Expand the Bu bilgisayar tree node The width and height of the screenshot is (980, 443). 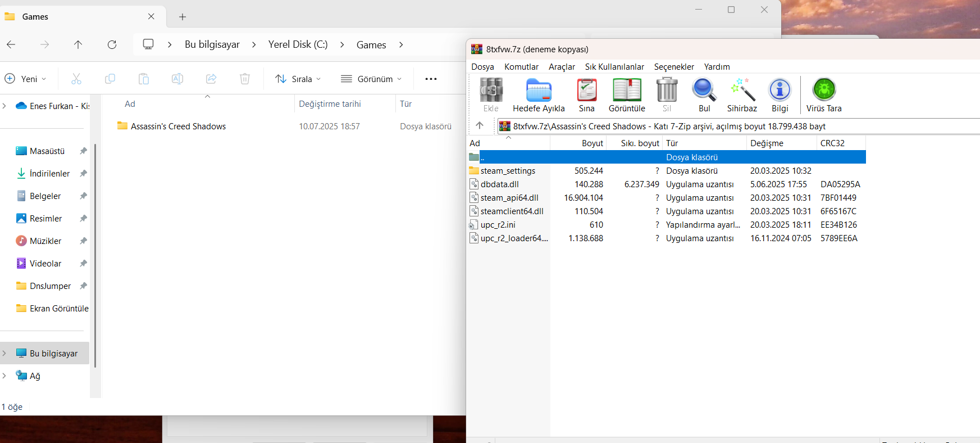(4, 353)
